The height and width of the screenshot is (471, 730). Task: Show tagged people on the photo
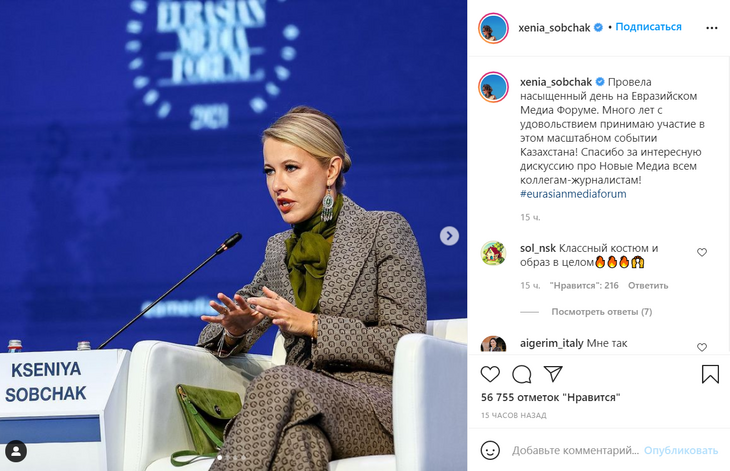click(x=16, y=451)
